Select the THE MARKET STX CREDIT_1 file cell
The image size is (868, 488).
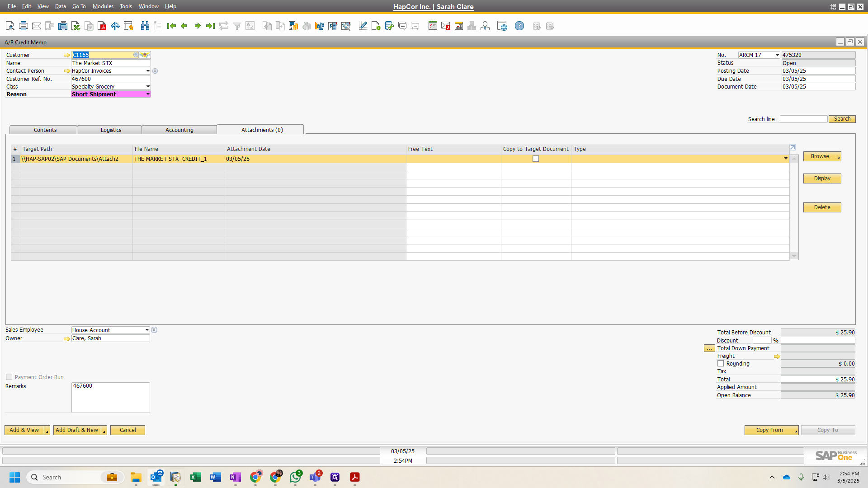point(179,159)
